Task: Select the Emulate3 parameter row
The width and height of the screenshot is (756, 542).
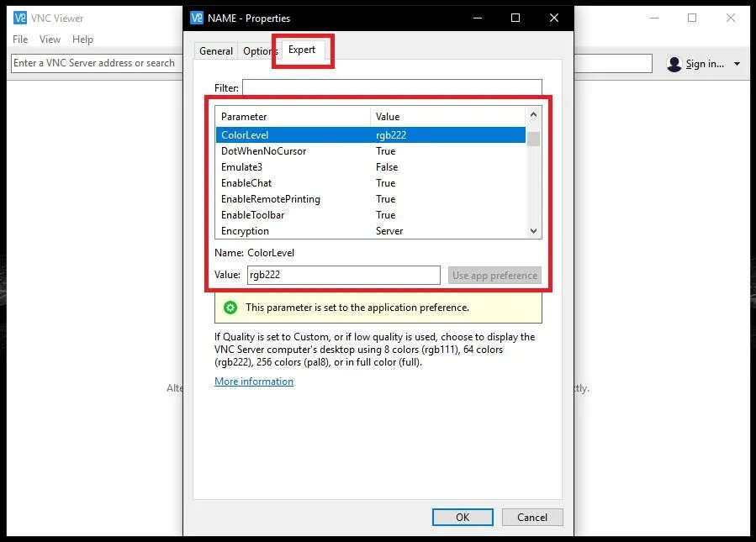Action: pos(370,166)
